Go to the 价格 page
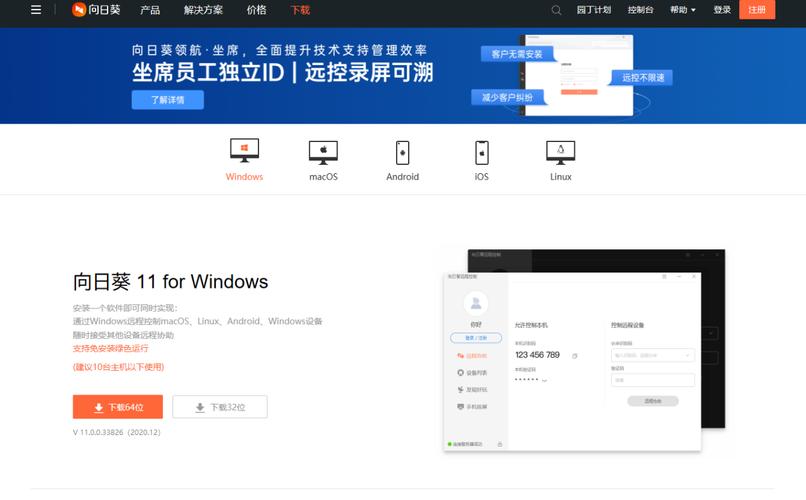This screenshot has height=500, width=806. point(257,10)
